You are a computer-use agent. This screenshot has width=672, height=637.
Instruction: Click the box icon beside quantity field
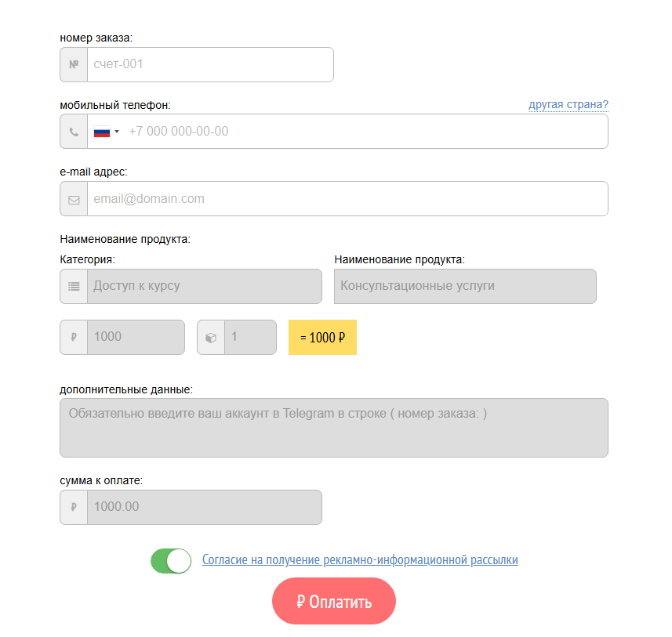[x=211, y=338]
